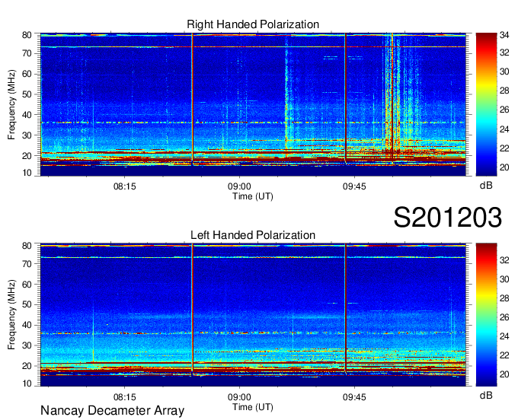Image resolution: width=518 pixels, height=420 pixels.
Task: Click the 30 MHz tick on top plot
Action: tap(27, 135)
